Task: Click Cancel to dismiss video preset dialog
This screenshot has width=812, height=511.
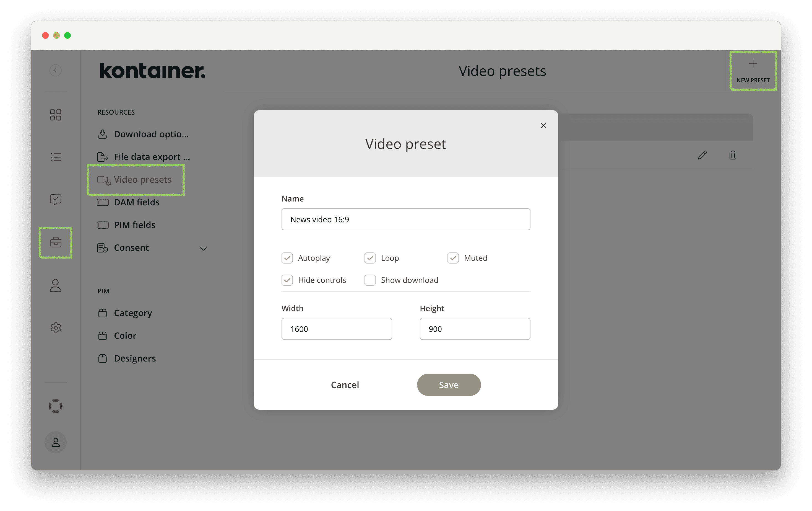Action: [x=345, y=384]
